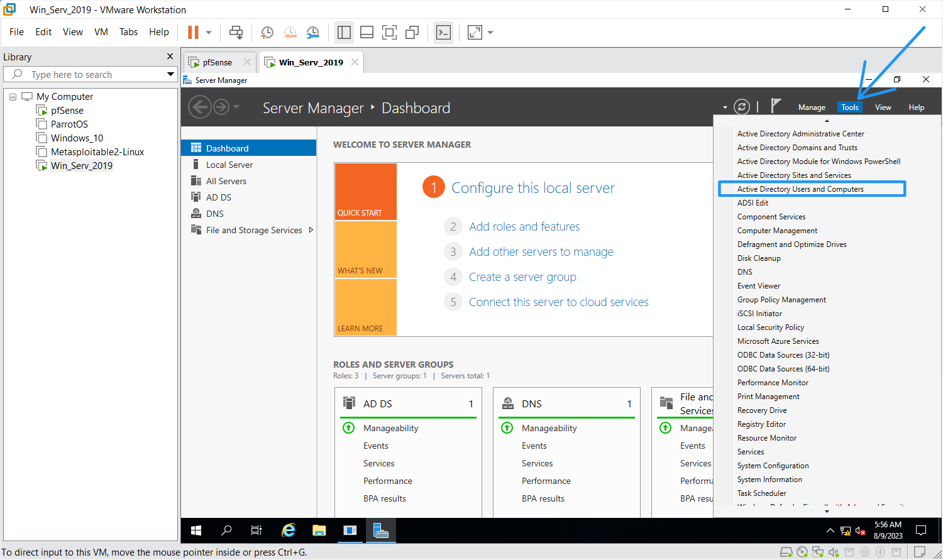Click Create a server group link
The height and width of the screenshot is (560, 943).
point(522,277)
